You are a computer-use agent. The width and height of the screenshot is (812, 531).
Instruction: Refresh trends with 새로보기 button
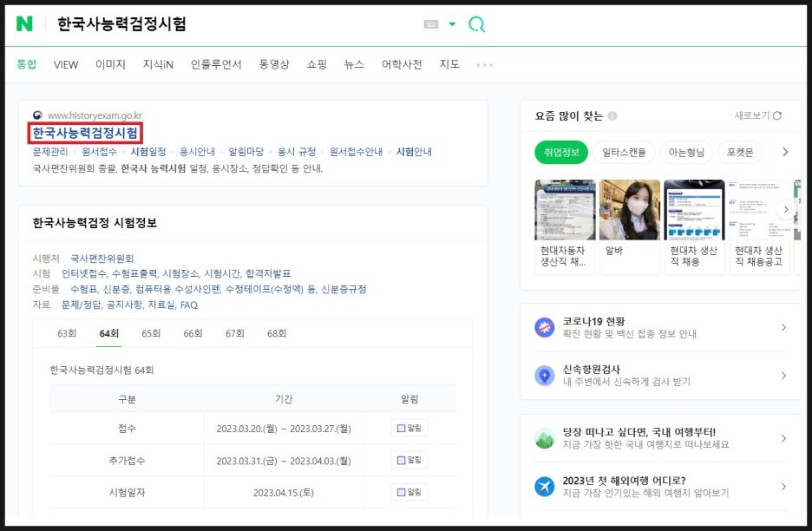click(758, 115)
